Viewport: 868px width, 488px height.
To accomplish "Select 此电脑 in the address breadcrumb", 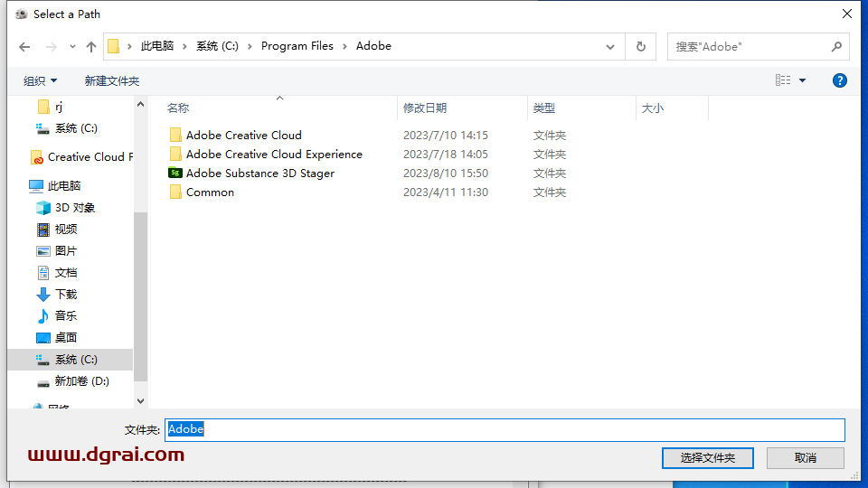I will (157, 46).
